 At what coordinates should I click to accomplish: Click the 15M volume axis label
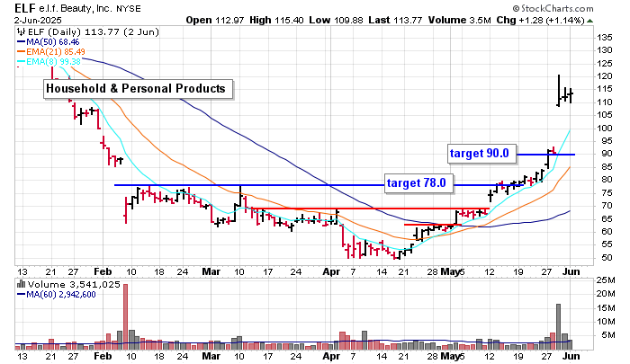(605, 307)
